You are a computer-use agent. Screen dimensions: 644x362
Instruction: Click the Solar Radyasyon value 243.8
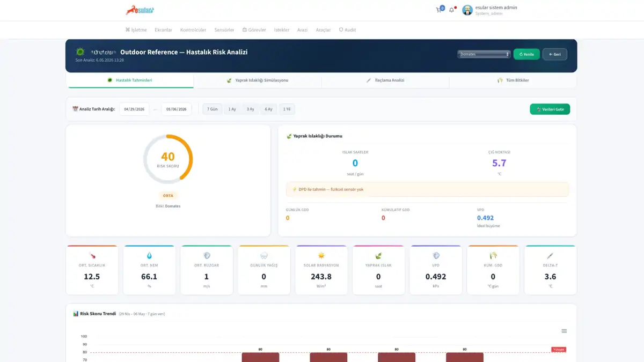[x=321, y=277]
